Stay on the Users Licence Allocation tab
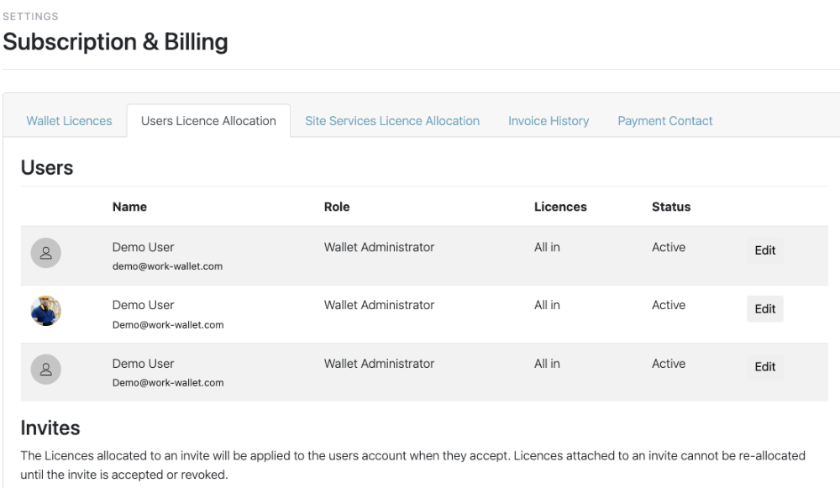 click(x=208, y=119)
